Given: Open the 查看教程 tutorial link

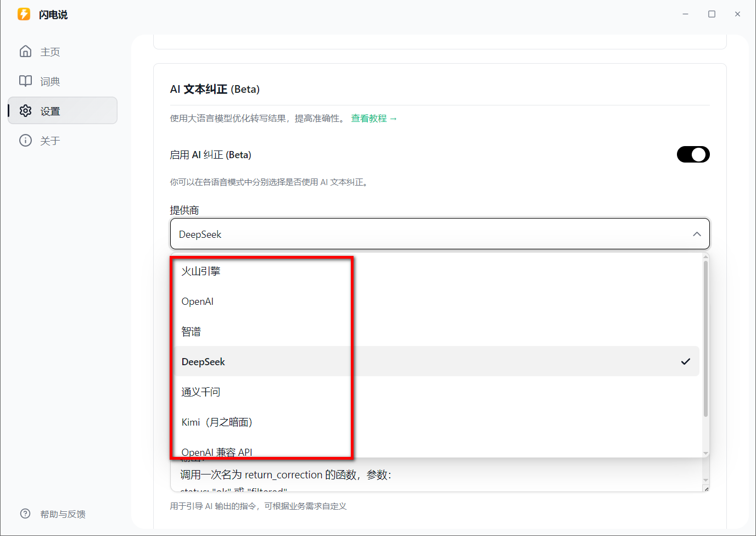Looking at the screenshot, I should click(x=369, y=118).
